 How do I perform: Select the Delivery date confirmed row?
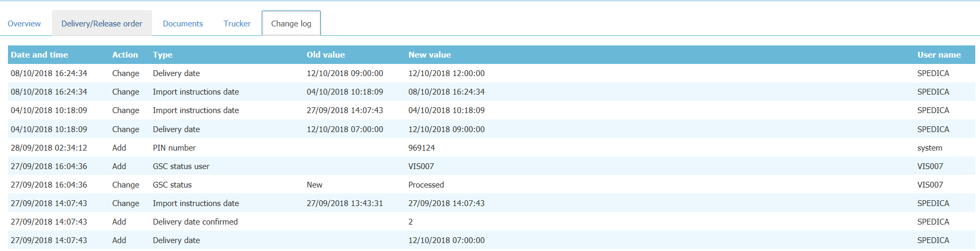195,222
